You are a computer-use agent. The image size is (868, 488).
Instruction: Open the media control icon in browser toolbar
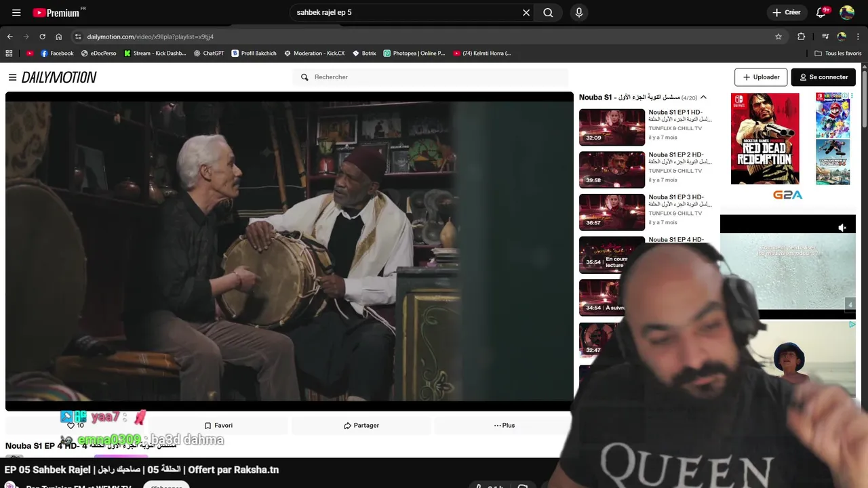click(x=825, y=37)
